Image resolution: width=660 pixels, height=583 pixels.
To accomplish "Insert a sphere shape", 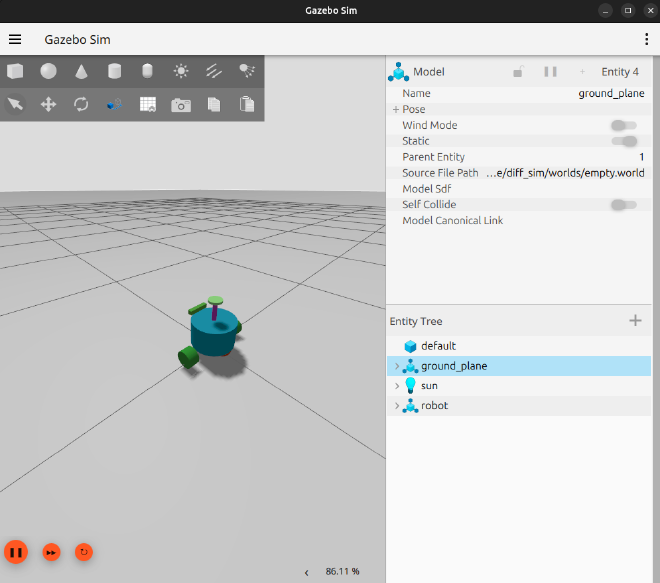I will [x=48, y=71].
